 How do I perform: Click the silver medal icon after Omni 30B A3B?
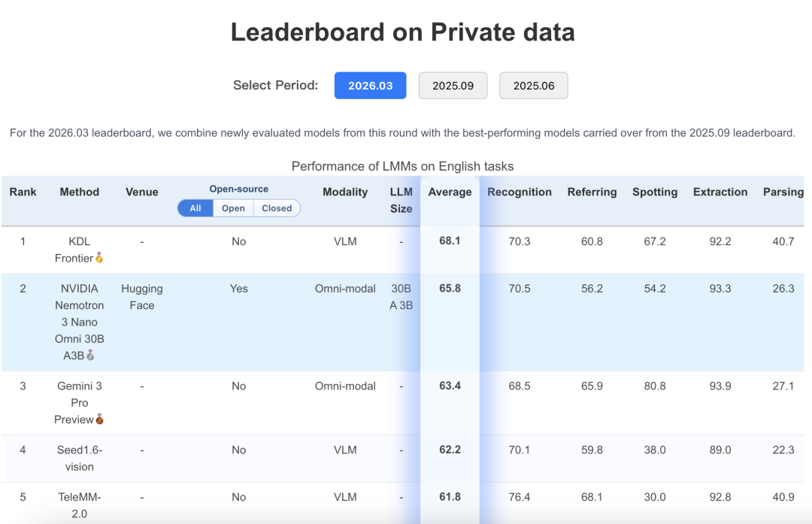90,356
